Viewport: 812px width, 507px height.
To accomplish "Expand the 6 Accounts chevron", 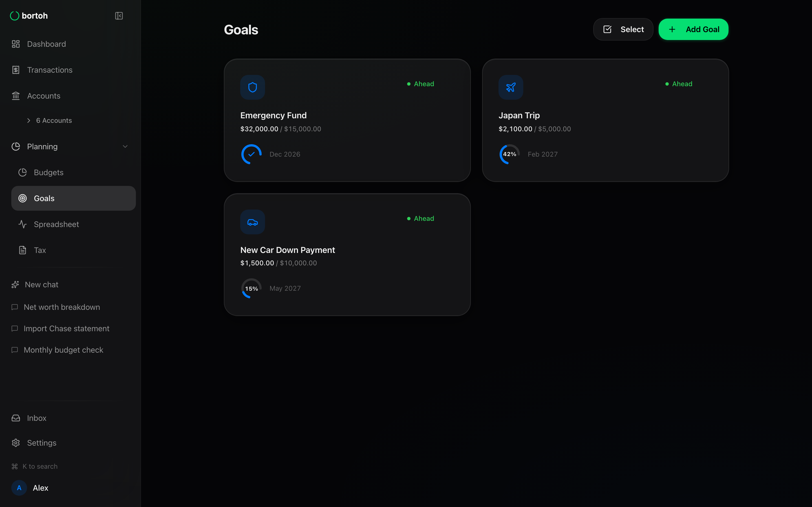I will click(x=29, y=120).
